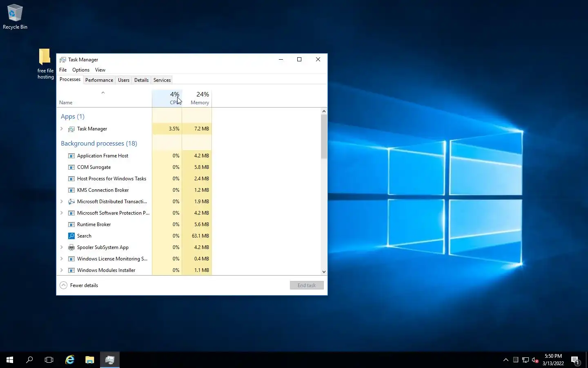Click the End task button
Viewport: 588px width, 368px height.
point(307,285)
